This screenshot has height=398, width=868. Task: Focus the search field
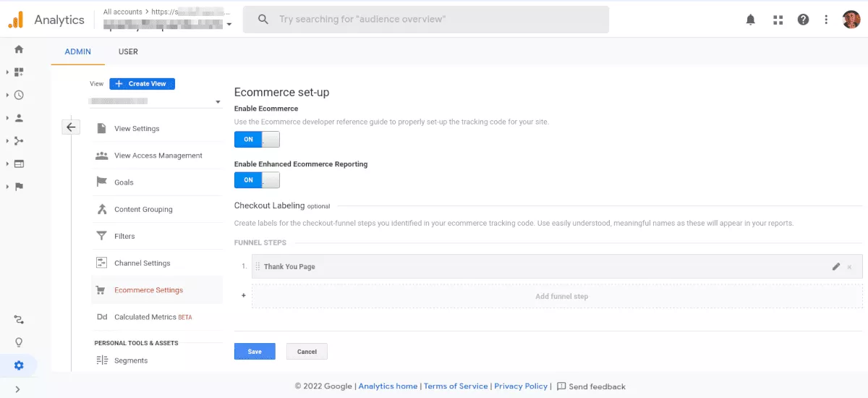pyautogui.click(x=425, y=20)
